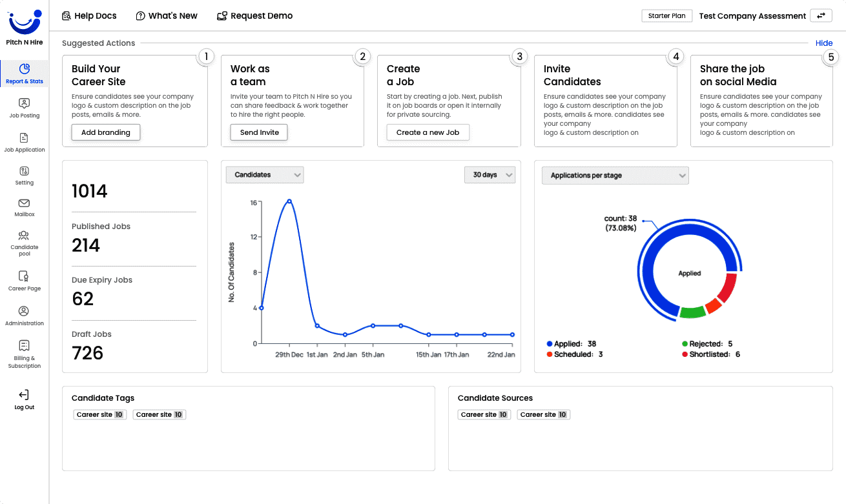Screen dimensions: 846x504
Task: Open the Candidate pool icon
Action: (25, 236)
